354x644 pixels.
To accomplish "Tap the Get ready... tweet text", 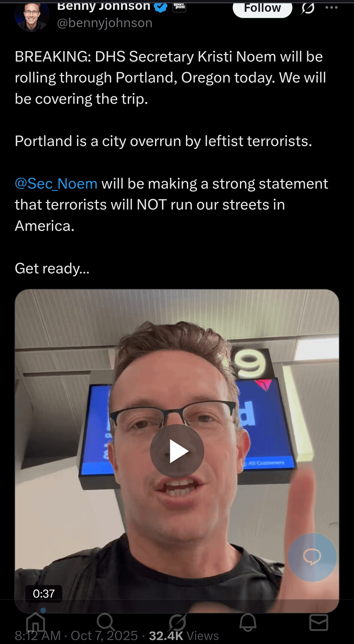I will pyautogui.click(x=52, y=268).
